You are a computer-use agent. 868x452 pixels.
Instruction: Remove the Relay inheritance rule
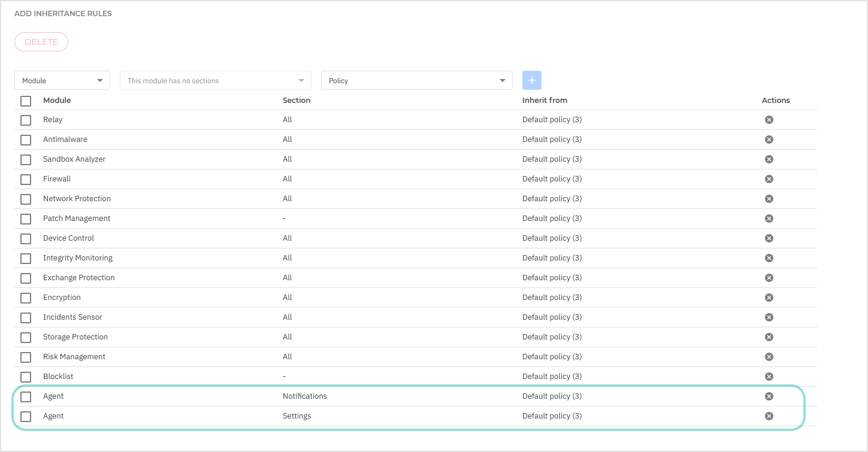pyautogui.click(x=769, y=120)
